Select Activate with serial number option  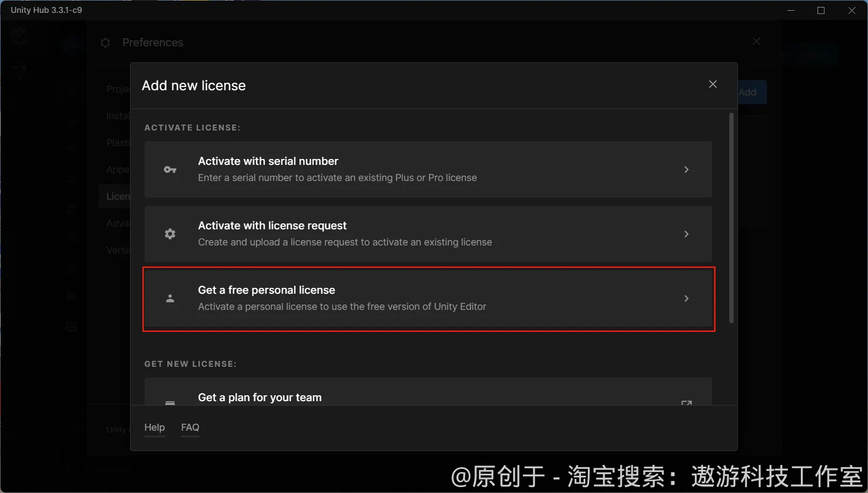(428, 170)
